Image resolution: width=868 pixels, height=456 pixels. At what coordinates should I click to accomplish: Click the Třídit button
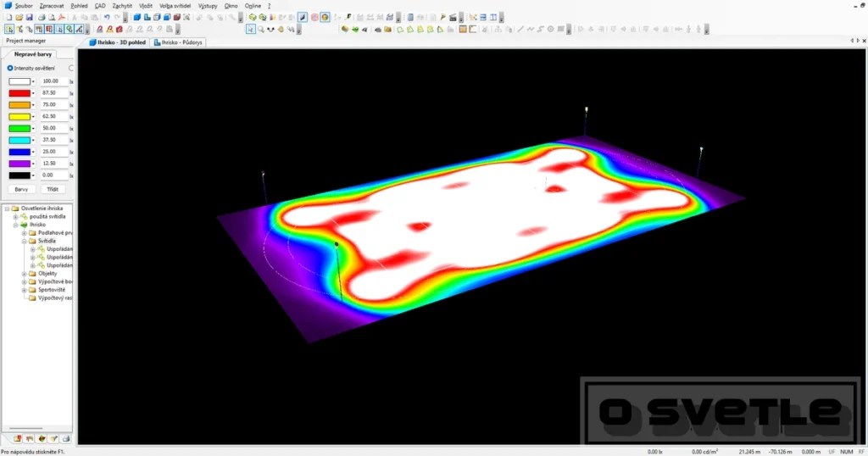(53, 189)
